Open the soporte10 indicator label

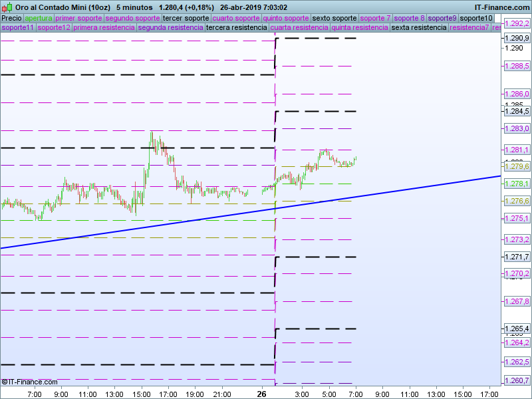(476, 19)
